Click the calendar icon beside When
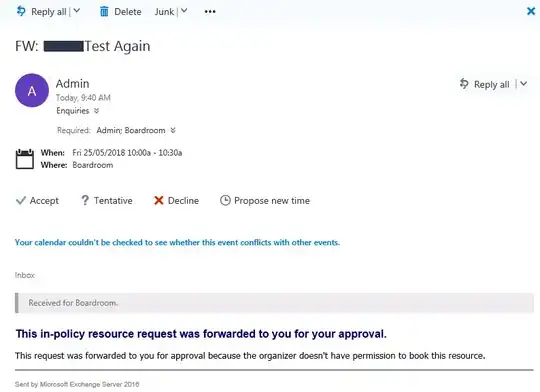Viewport: 540px width, 392px height. (25, 159)
